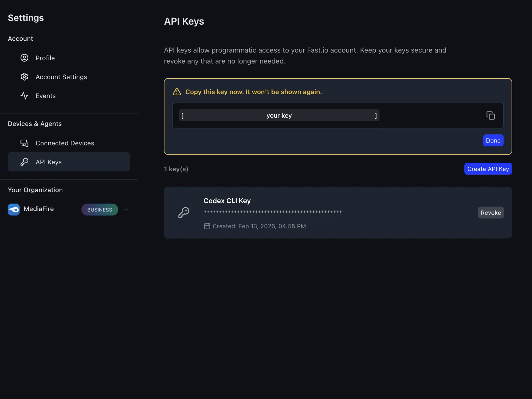Click the key icon beside Codex CLI Key
This screenshot has height=399, width=532.
coord(184,212)
